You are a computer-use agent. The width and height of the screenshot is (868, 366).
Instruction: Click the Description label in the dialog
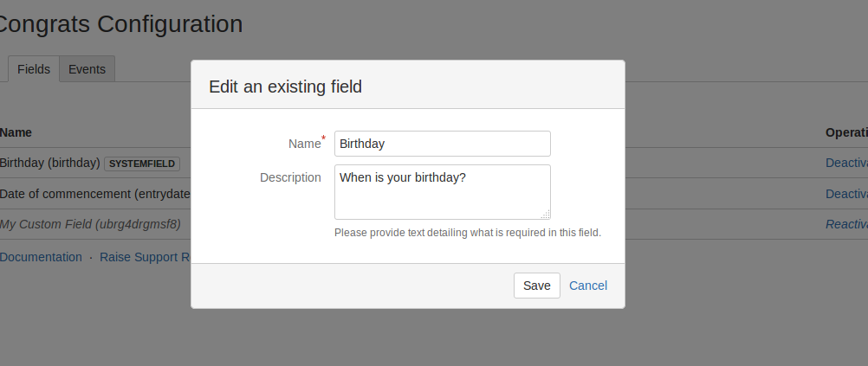point(290,177)
